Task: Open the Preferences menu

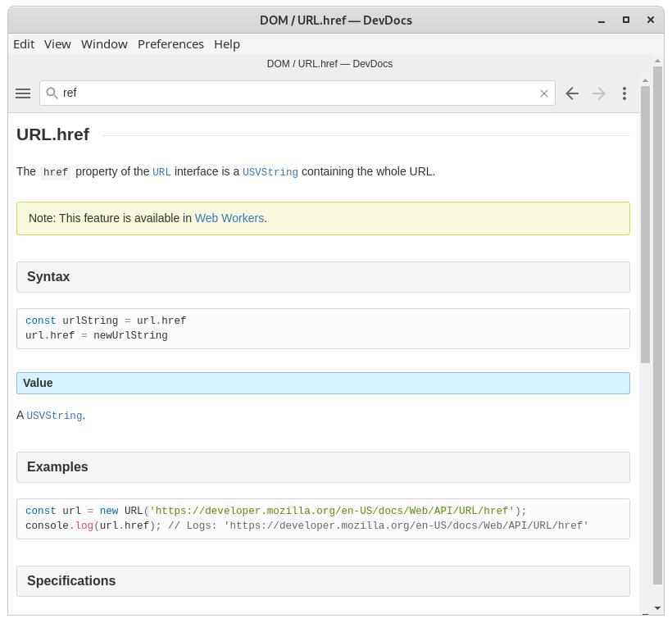Action: click(x=170, y=44)
